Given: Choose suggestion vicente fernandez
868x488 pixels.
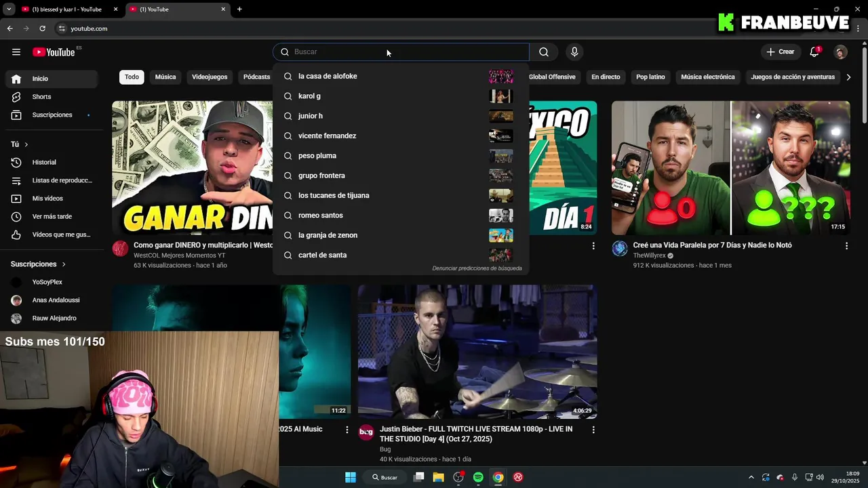Looking at the screenshot, I should pos(401,136).
